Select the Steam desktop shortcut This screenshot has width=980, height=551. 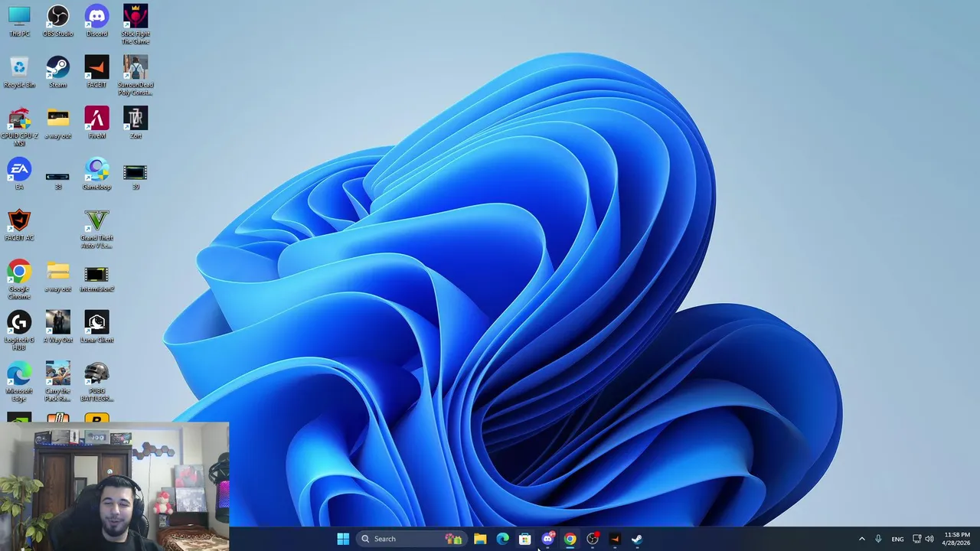(x=58, y=73)
